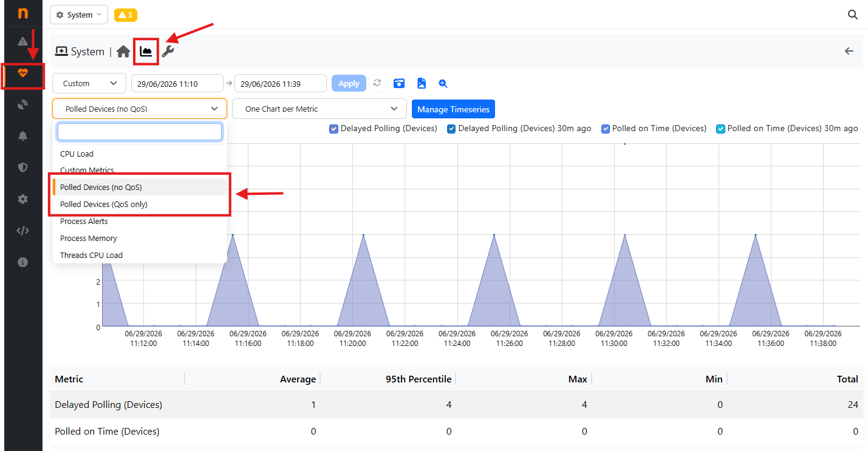
Task: Click the Polled on Time (Devices) table row label
Action: tap(107, 431)
